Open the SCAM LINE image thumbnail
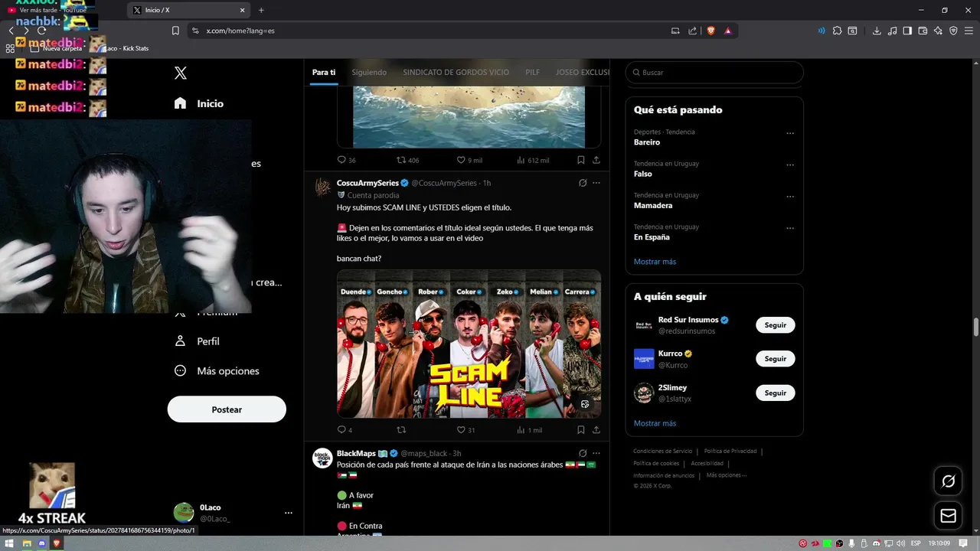The height and width of the screenshot is (551, 980). pos(469,344)
